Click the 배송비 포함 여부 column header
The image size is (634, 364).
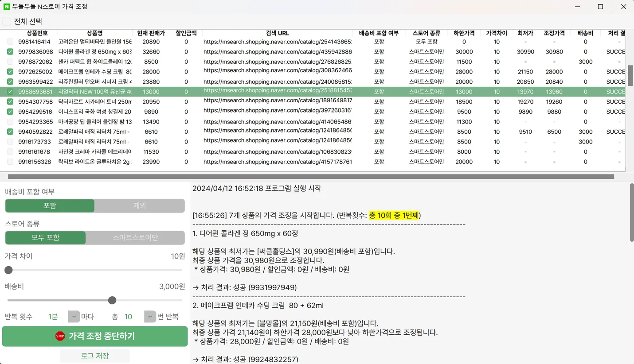tap(379, 33)
